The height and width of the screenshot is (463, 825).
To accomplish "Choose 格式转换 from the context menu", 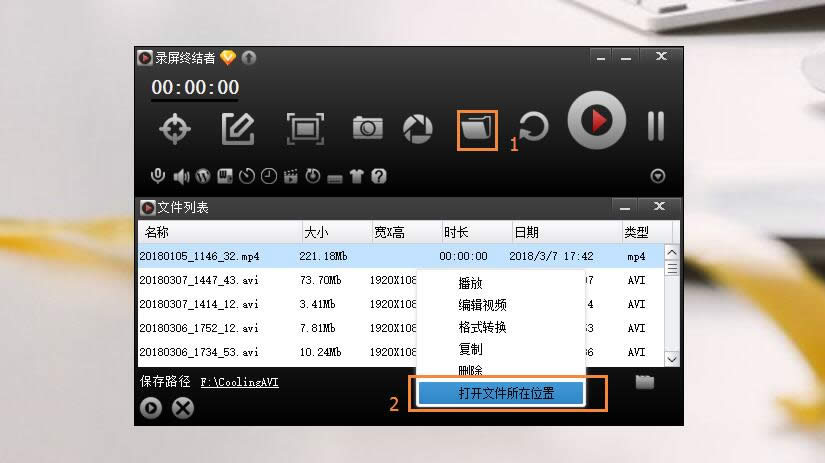I will [x=482, y=327].
